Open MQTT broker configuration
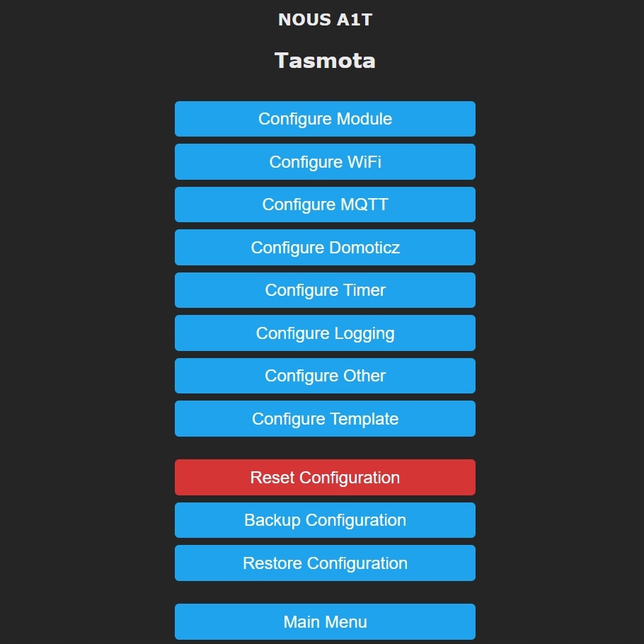This screenshot has width=644, height=644. coord(325,205)
